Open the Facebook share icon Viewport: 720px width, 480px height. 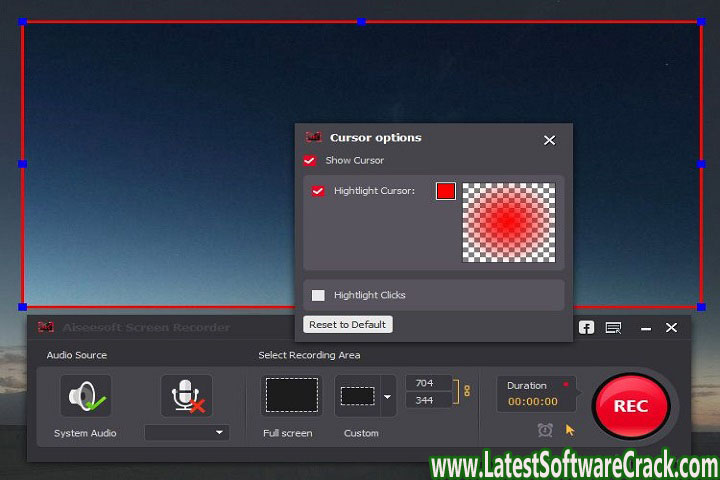pos(586,327)
